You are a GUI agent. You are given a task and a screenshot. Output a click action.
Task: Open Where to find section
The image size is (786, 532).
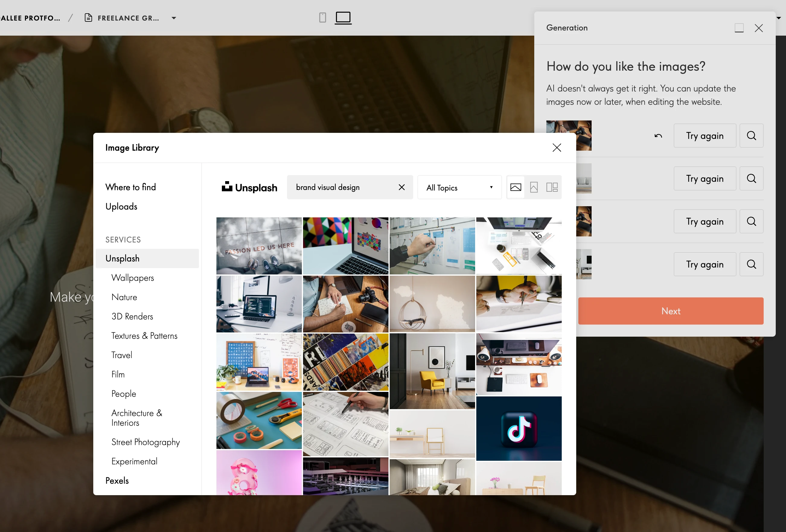point(131,187)
